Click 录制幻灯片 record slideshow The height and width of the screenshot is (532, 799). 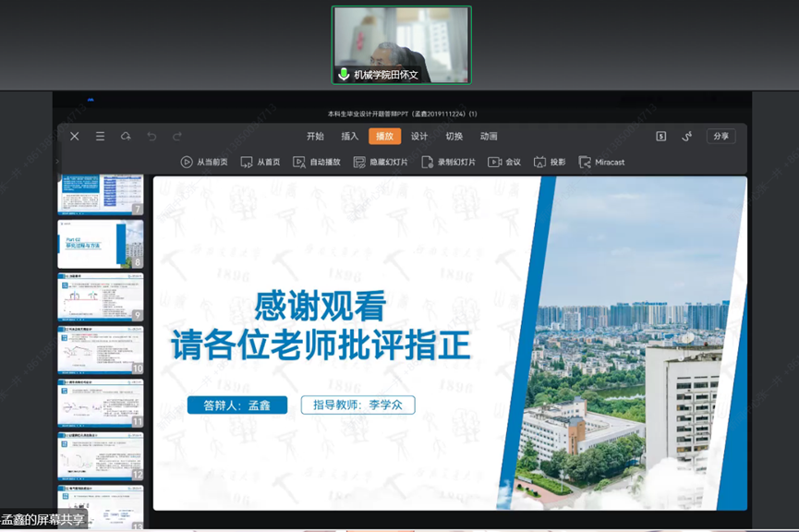point(448,163)
